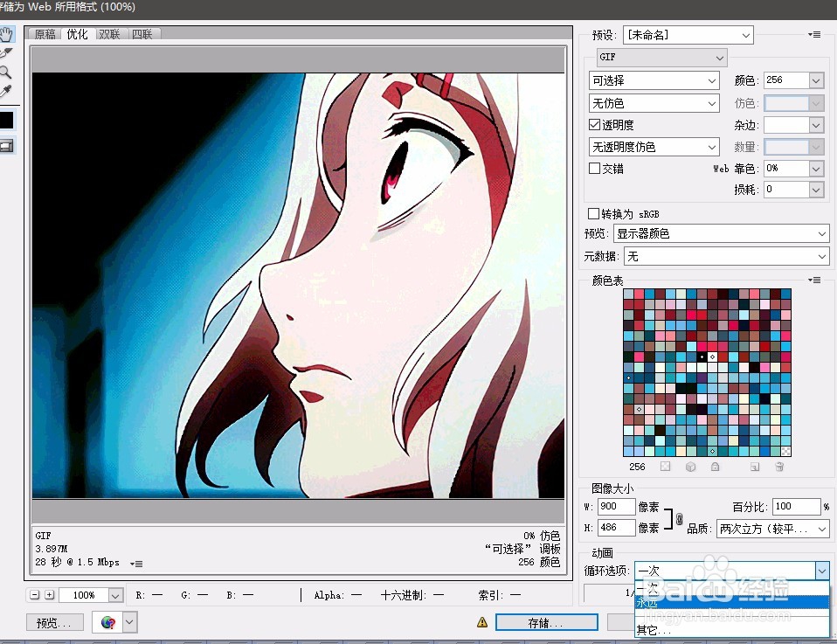Open the 元数据 metadata dropdown
Image resolution: width=837 pixels, height=644 pixels.
click(x=727, y=256)
